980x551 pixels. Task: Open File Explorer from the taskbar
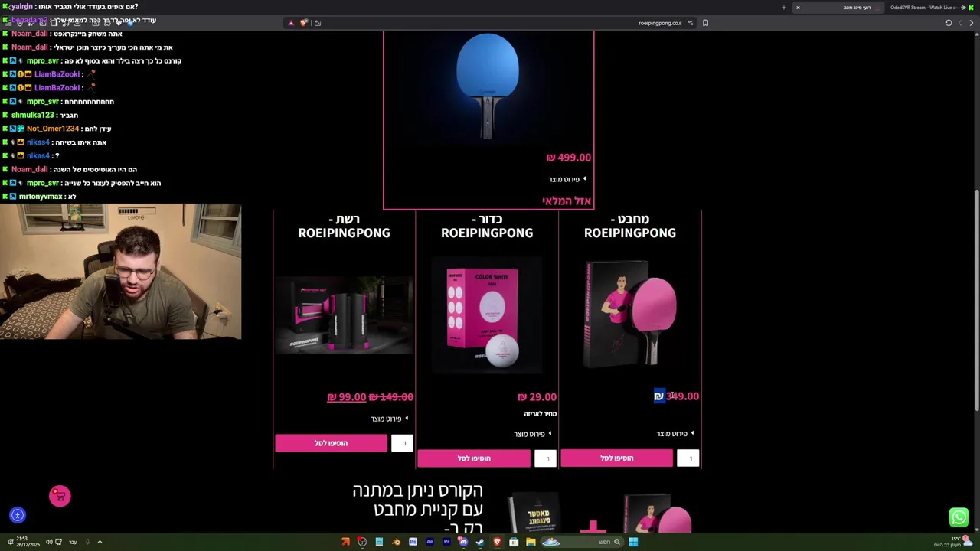(531, 542)
